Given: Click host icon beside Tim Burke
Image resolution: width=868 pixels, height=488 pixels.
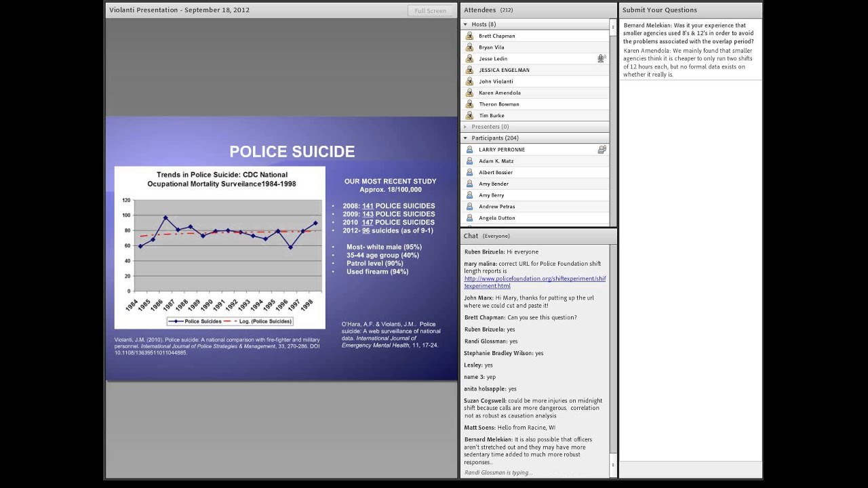Looking at the screenshot, I should [469, 116].
